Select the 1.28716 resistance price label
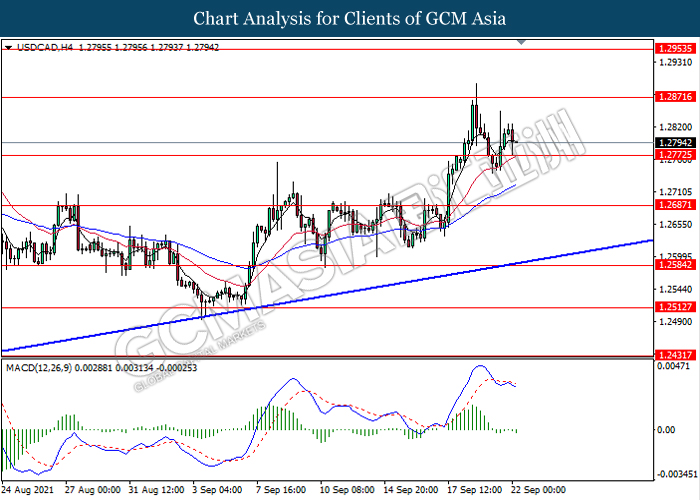The image size is (700, 500). (675, 96)
